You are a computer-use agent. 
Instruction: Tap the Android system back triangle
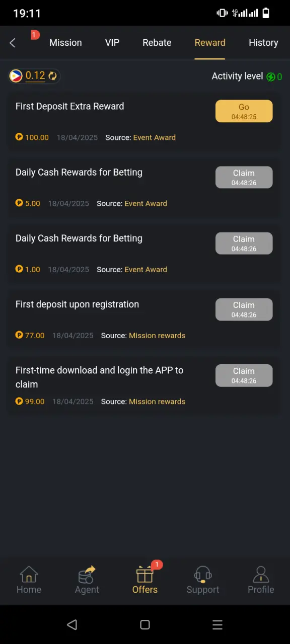72,625
